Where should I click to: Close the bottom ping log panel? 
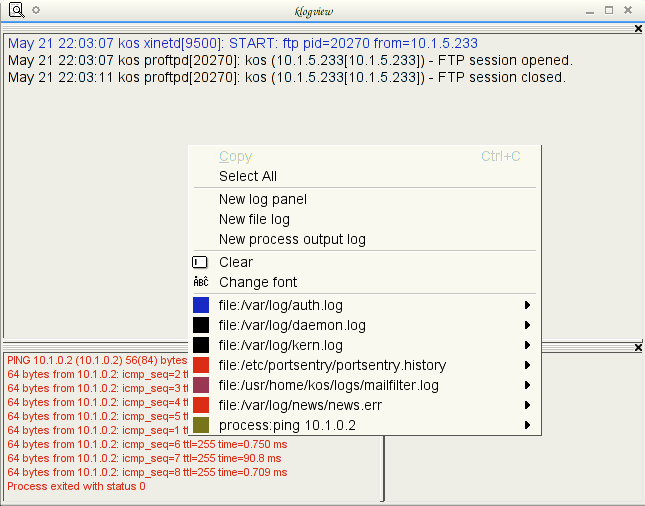coord(638,348)
